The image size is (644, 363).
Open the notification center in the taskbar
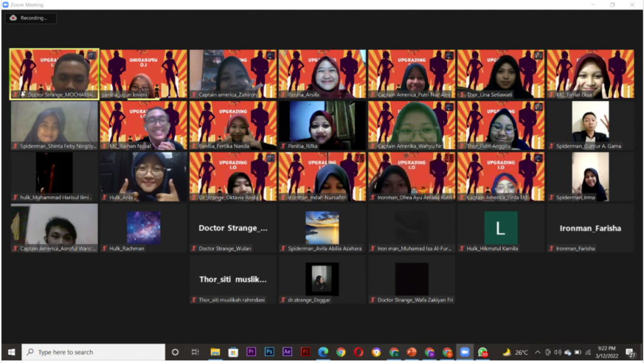coord(631,352)
